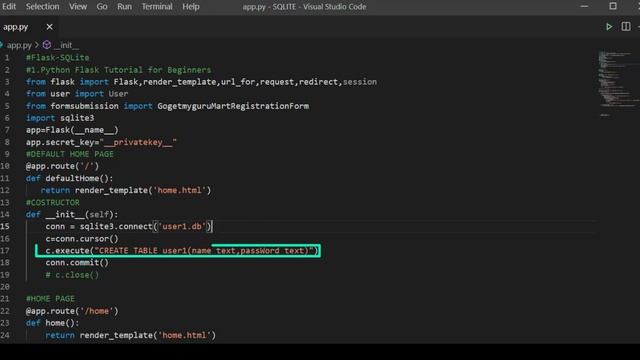
Task: Maximize the Visual Studio Code window
Action: point(613,6)
